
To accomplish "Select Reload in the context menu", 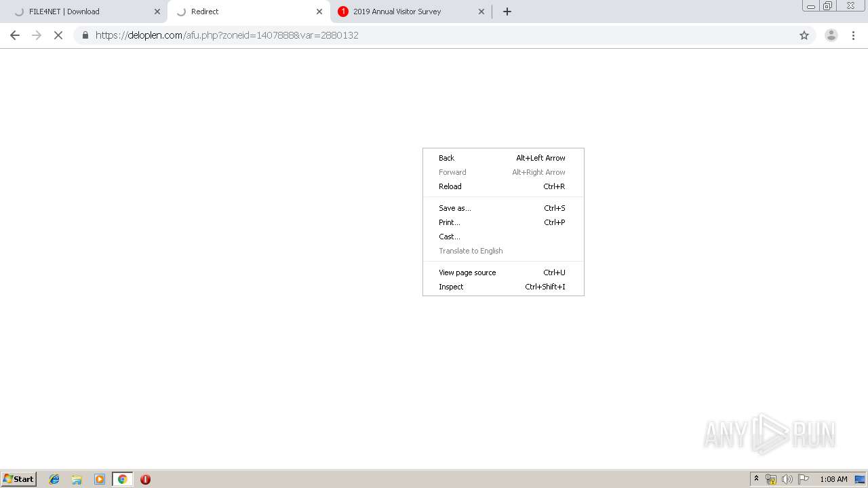I will [502, 186].
